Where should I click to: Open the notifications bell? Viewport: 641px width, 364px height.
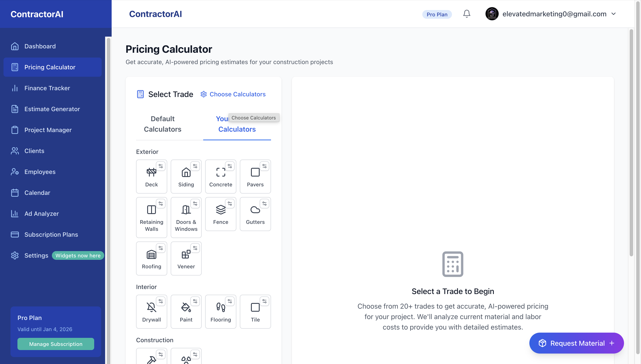(x=467, y=14)
